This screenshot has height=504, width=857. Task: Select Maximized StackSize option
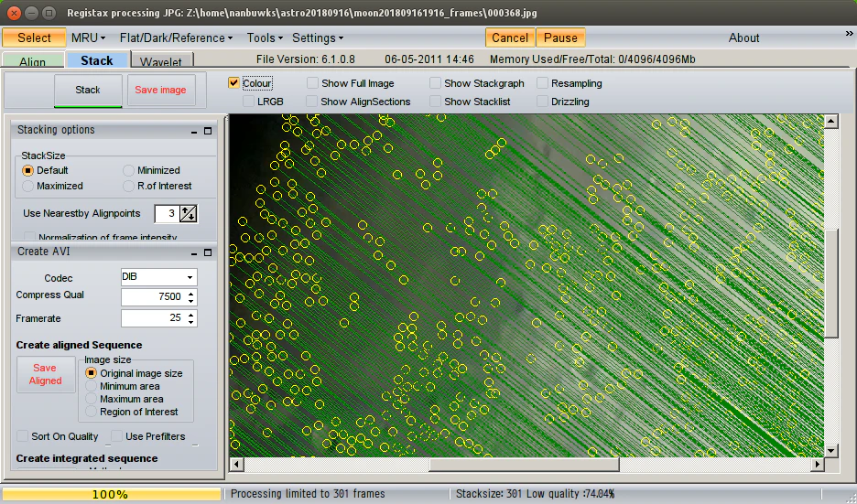[27, 187]
